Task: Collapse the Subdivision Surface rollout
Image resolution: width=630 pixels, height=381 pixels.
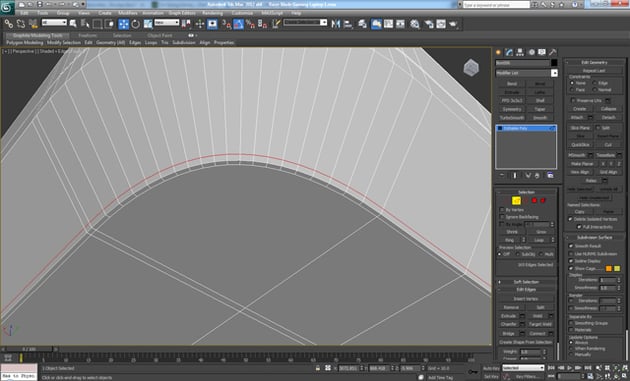Action: click(595, 237)
